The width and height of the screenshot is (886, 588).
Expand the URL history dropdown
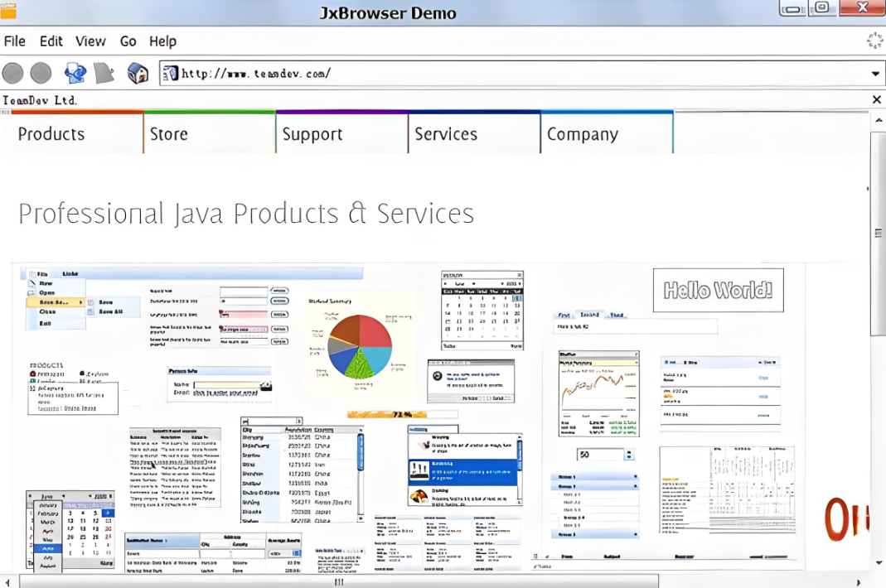click(x=875, y=74)
